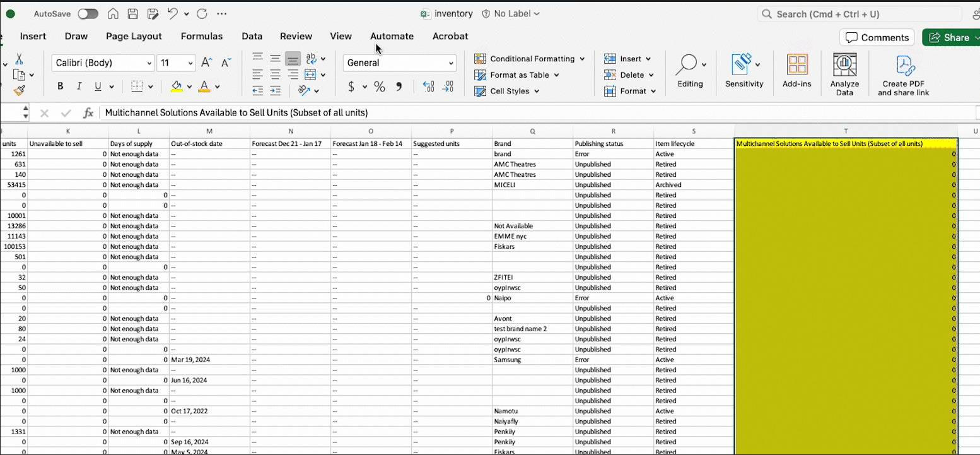Click the Home icon in title bar
Viewport: 980px width, 455px height.
113,14
